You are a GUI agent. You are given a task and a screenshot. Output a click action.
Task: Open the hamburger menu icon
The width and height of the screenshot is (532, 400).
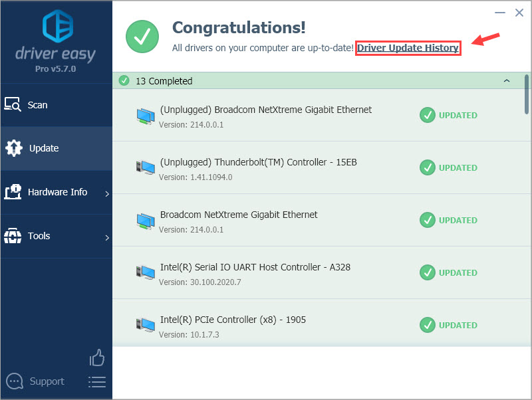97,381
